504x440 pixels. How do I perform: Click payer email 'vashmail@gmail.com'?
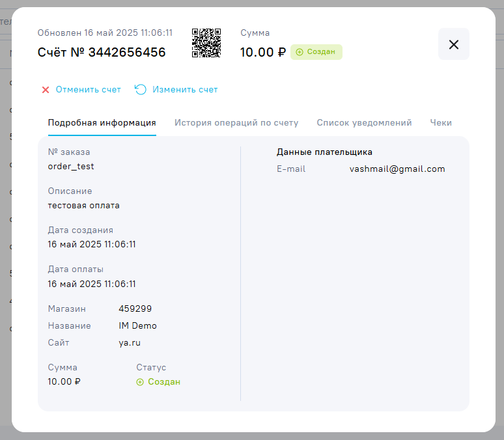(x=397, y=169)
